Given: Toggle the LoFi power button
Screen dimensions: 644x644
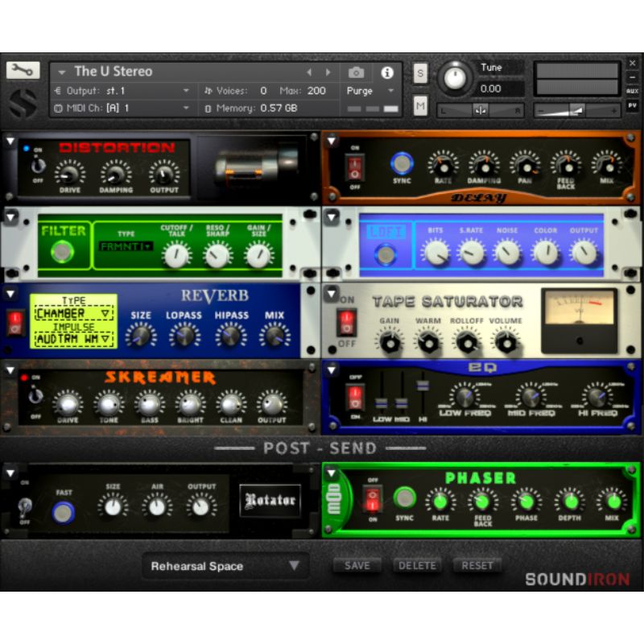Looking at the screenshot, I should (x=386, y=254).
